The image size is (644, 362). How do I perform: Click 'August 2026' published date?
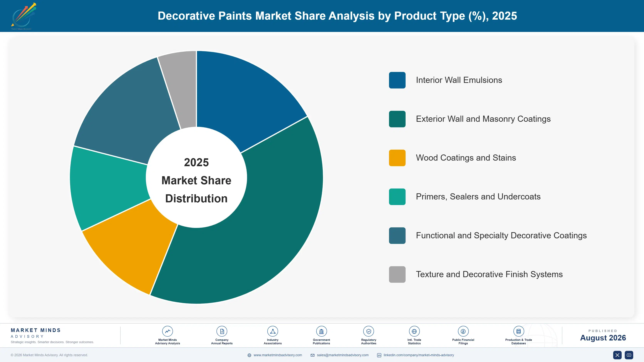coord(603,338)
